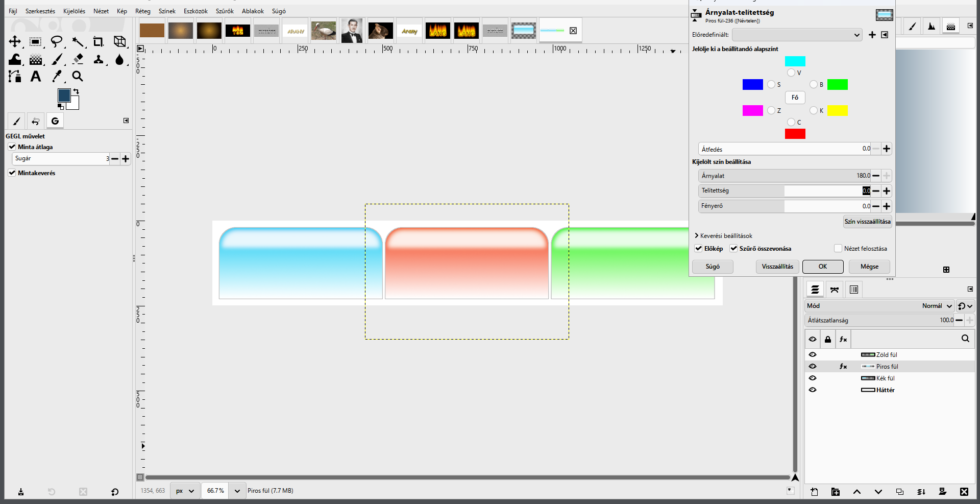Choose the Color Picker eyedropper tool
Viewport: 980px width, 504px height.
[57, 77]
